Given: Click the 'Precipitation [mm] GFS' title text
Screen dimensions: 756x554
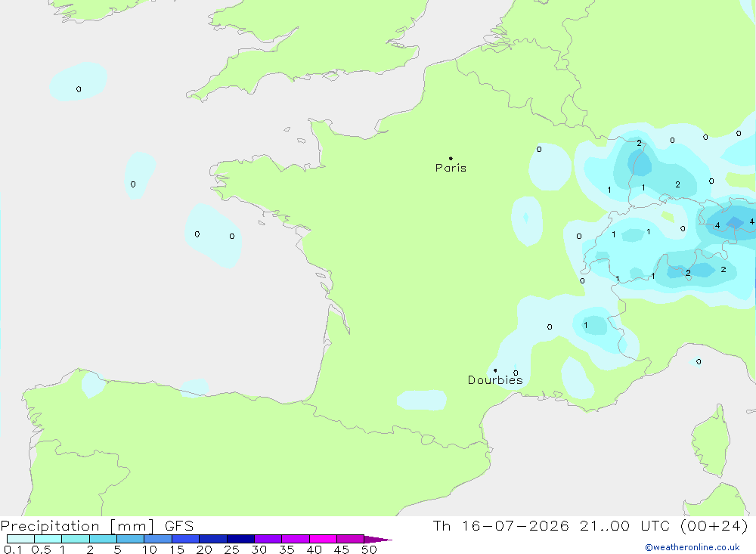Looking at the screenshot, I should (97, 526).
